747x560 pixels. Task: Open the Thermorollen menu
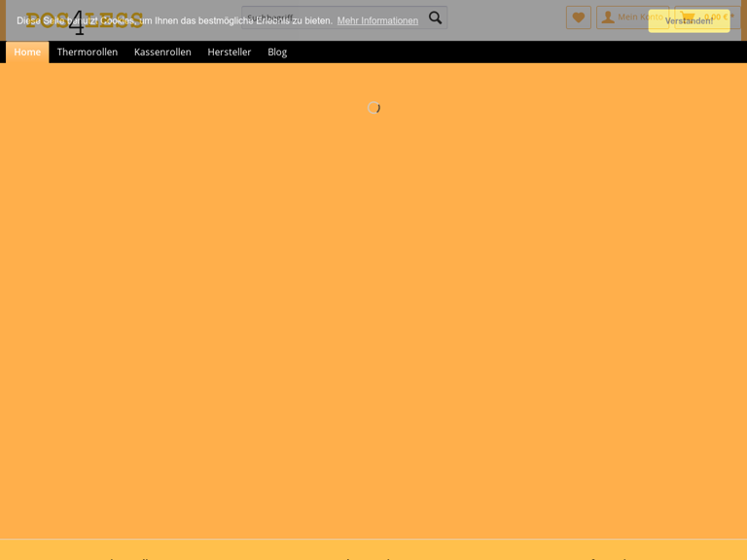(88, 52)
